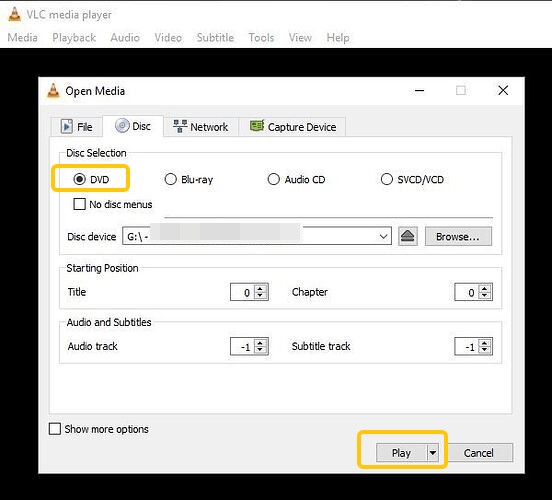Click the VLC cone icon in main title bar

pyautogui.click(x=14, y=14)
